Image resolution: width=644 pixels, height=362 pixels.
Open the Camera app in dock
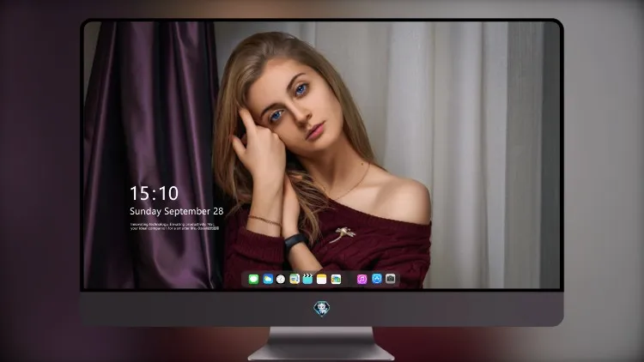click(x=390, y=279)
